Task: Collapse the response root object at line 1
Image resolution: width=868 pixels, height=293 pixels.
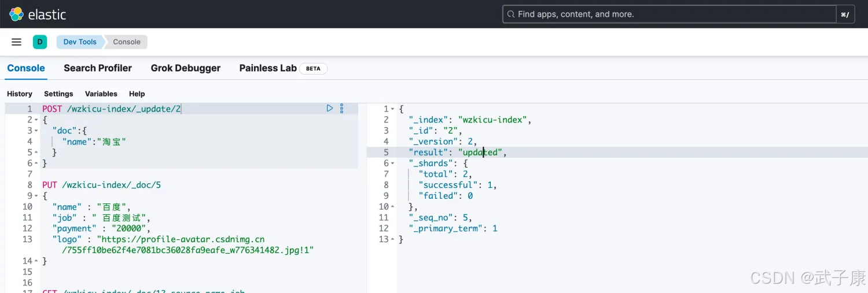Action: point(393,109)
